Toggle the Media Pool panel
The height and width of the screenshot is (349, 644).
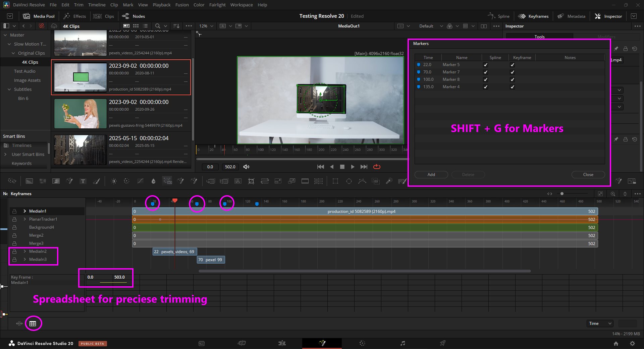pyautogui.click(x=39, y=16)
